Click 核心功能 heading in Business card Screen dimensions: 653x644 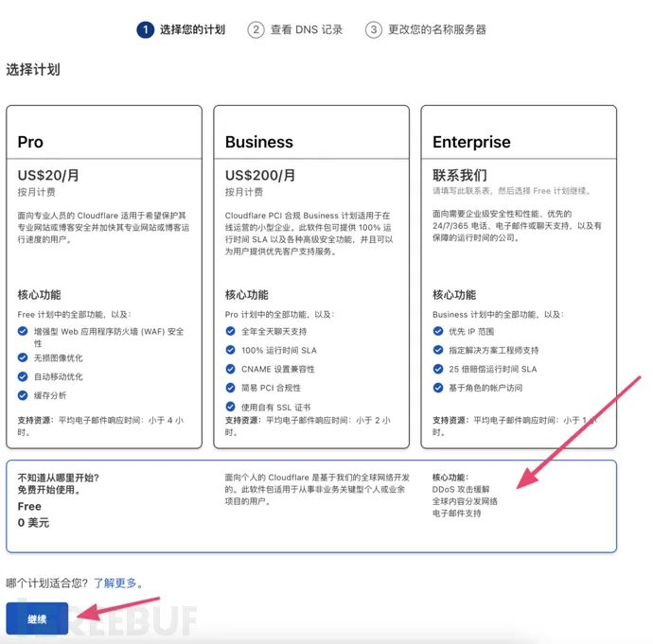[x=247, y=294]
